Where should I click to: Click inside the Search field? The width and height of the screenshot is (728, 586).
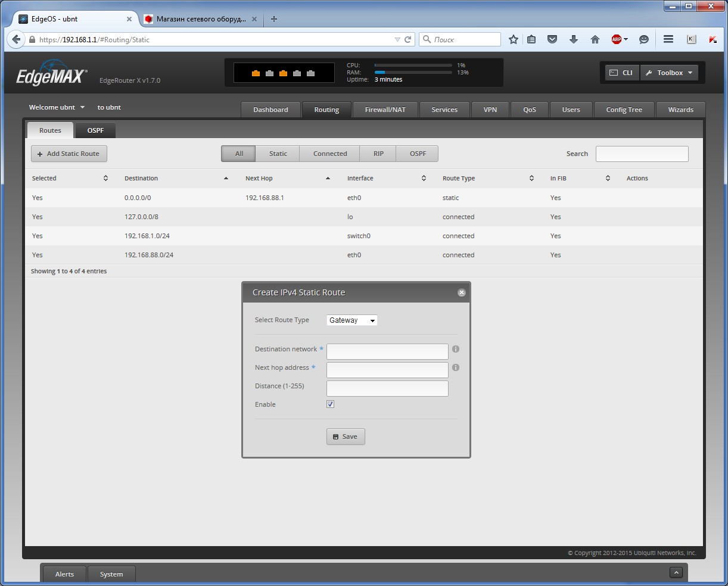pos(642,153)
